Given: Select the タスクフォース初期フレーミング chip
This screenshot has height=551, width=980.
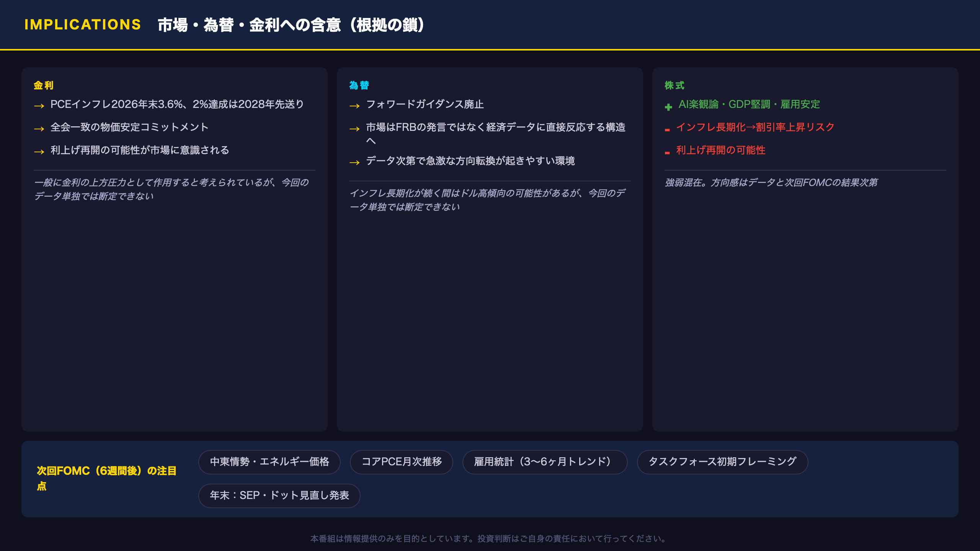Looking at the screenshot, I should click(722, 462).
